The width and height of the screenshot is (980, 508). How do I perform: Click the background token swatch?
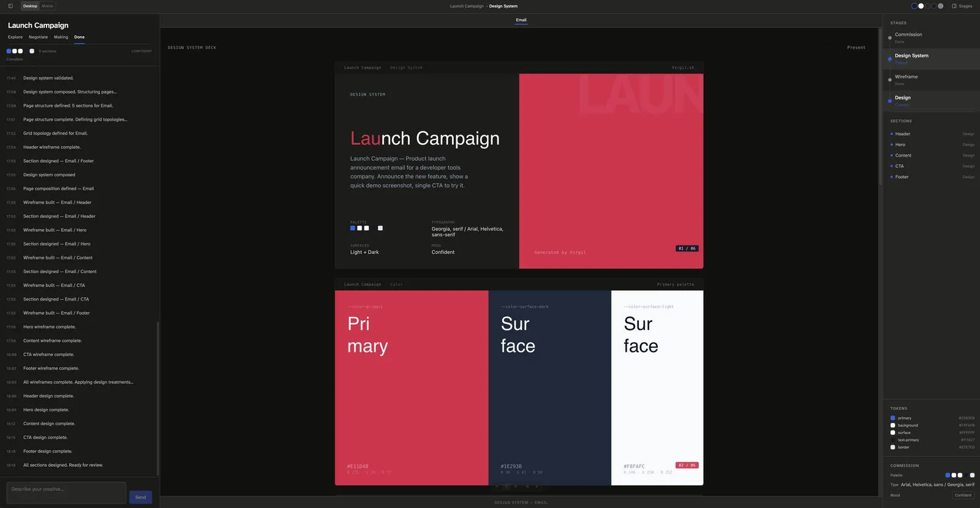coord(893,425)
